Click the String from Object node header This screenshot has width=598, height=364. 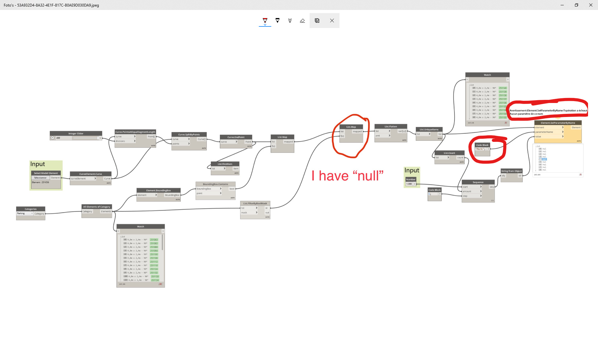(x=511, y=171)
